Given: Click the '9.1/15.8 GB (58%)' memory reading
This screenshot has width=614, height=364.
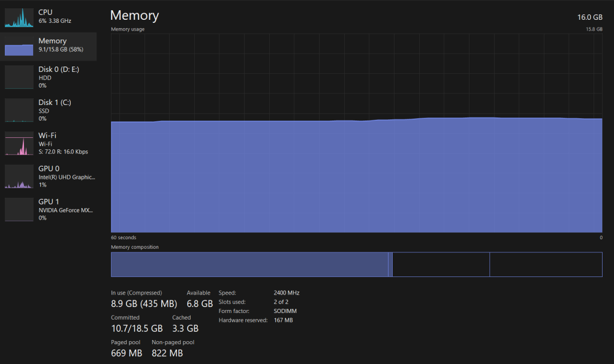Looking at the screenshot, I should (61, 49).
